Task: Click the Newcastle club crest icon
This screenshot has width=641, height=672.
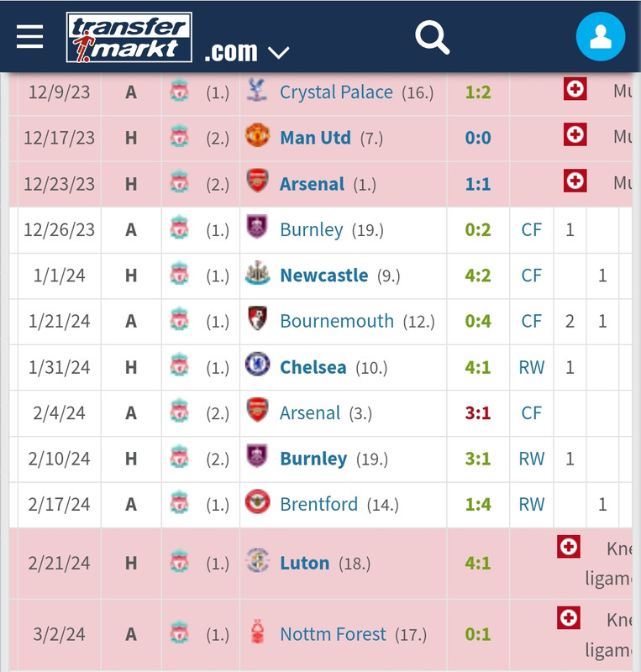Action: pyautogui.click(x=257, y=273)
